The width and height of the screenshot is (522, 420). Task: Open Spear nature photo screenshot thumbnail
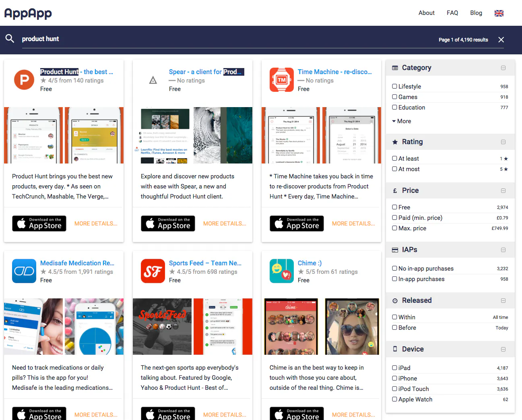[223, 135]
